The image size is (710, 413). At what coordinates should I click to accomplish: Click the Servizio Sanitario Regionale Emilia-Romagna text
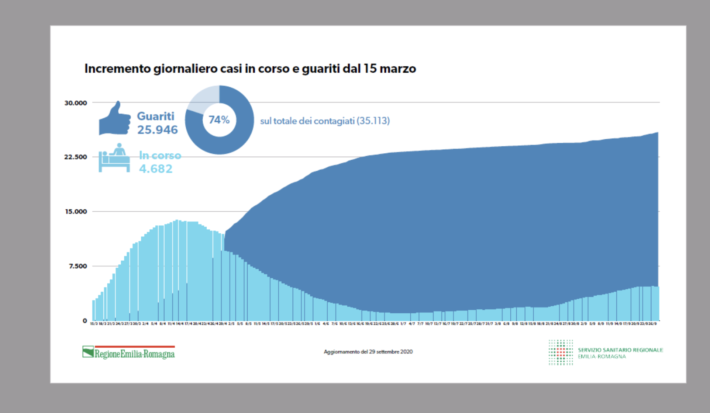click(614, 352)
